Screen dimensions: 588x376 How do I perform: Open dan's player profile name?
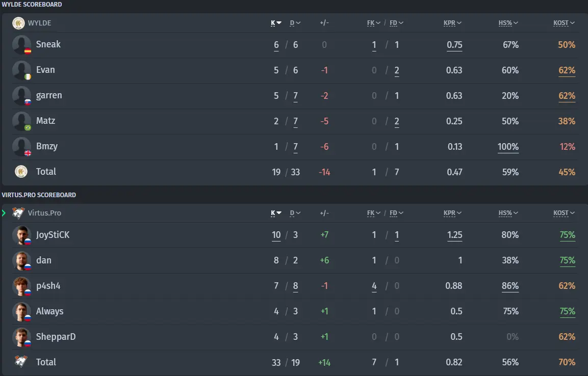pyautogui.click(x=43, y=260)
